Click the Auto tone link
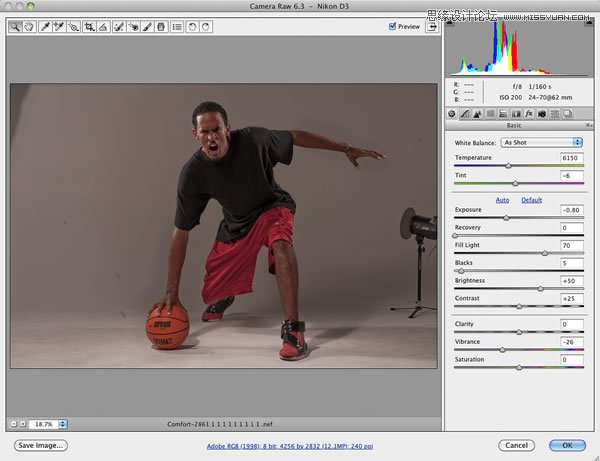The image size is (600, 461). pos(502,200)
